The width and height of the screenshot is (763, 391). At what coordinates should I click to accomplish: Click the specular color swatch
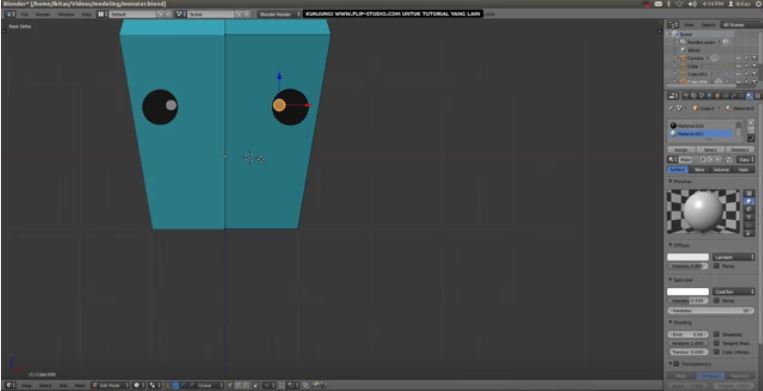pos(688,291)
